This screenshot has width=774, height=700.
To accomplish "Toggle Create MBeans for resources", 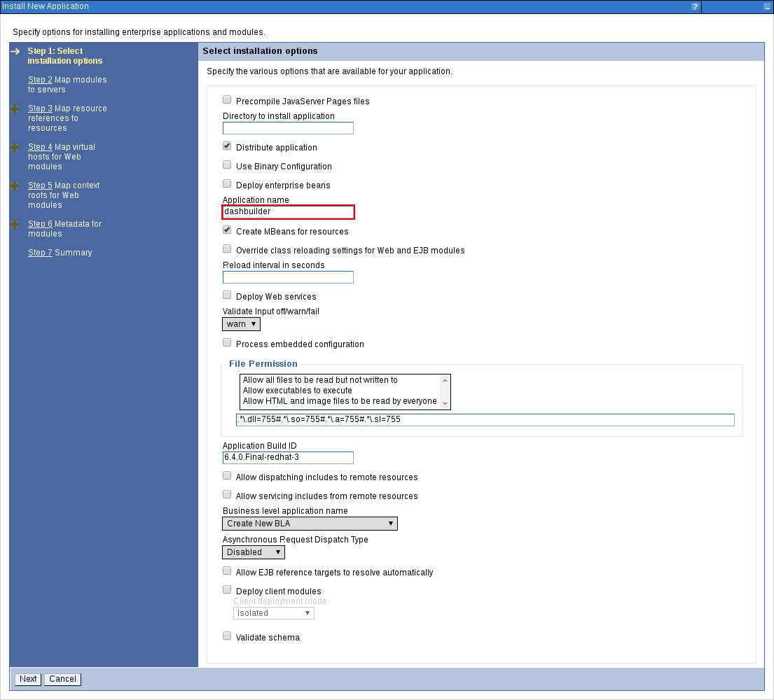I will 227,230.
